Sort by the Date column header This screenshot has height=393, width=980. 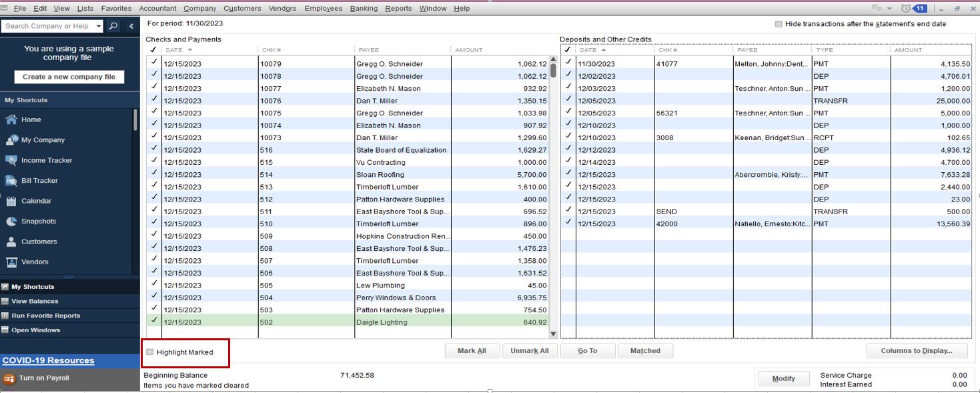pos(173,50)
